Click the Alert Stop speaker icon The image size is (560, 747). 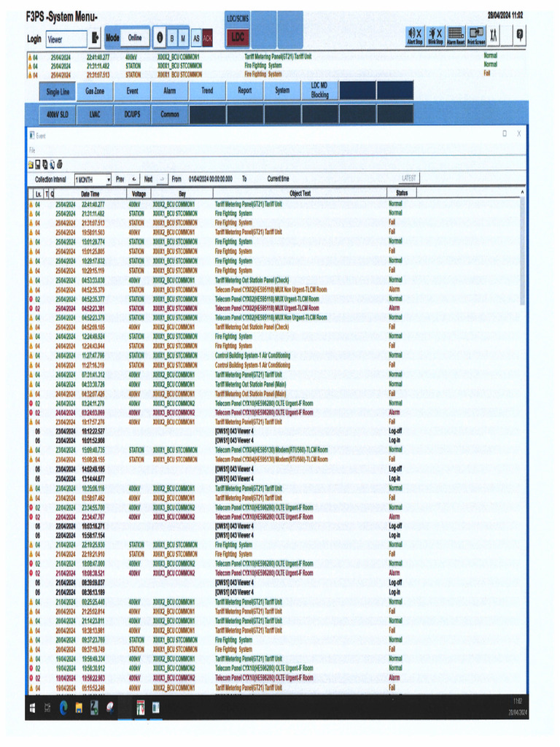pos(414,35)
